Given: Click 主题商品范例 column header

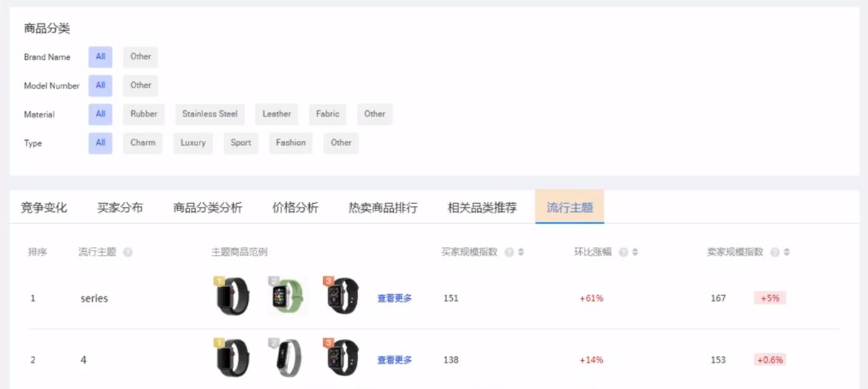Looking at the screenshot, I should click(240, 252).
